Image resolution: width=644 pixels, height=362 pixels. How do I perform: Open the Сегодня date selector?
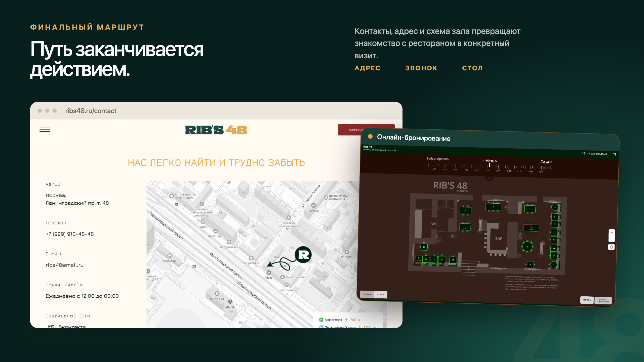(546, 162)
